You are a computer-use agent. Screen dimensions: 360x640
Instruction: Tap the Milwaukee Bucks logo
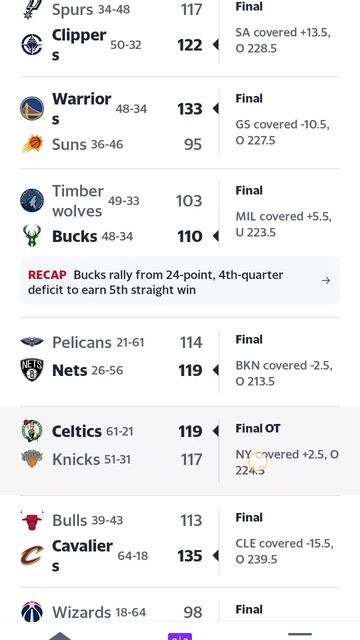click(32, 236)
